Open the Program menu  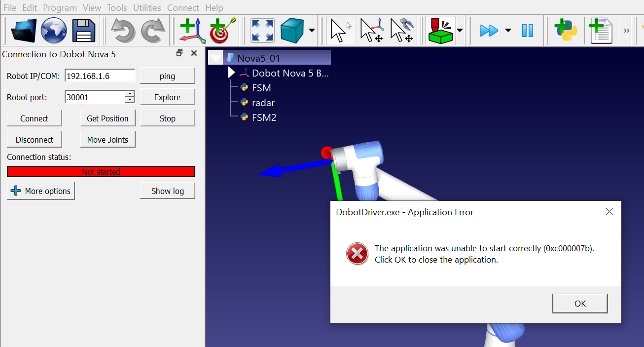60,8
